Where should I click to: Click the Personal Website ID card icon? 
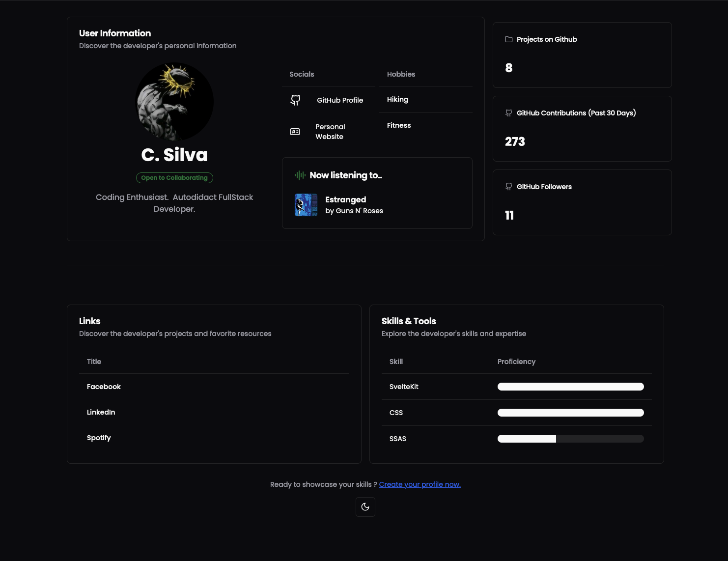pos(295,132)
